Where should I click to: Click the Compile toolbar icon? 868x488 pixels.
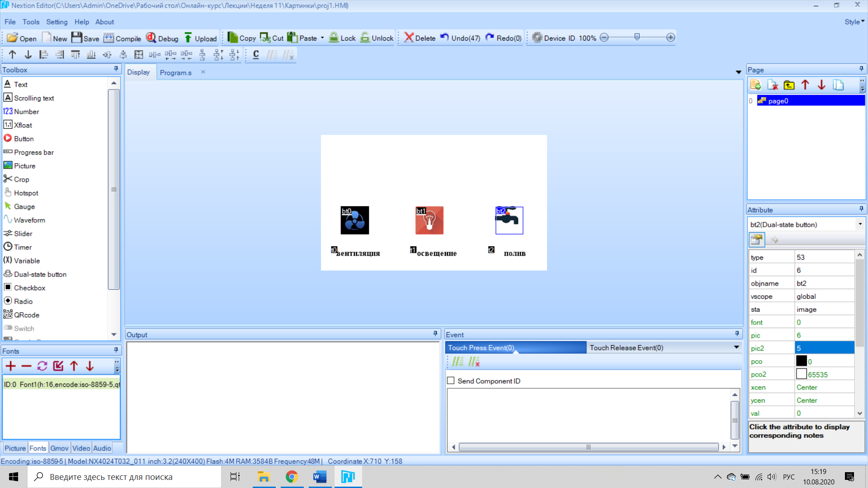tap(108, 38)
